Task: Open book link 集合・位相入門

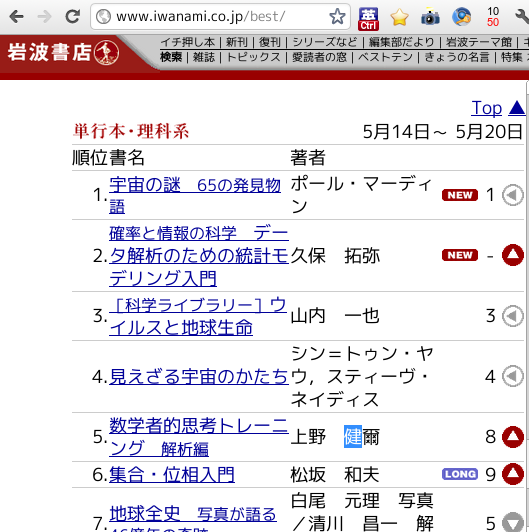Action: click(x=172, y=474)
